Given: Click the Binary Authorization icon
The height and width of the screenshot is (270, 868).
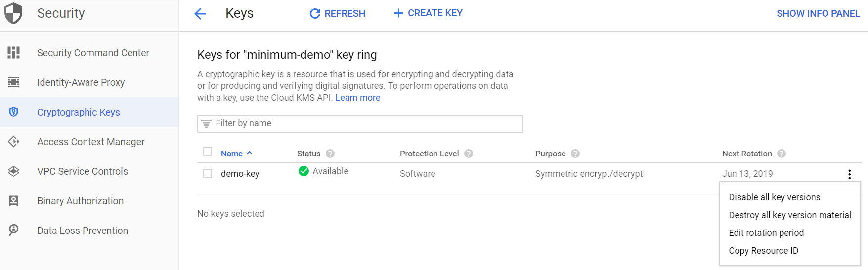Looking at the screenshot, I should [x=14, y=201].
